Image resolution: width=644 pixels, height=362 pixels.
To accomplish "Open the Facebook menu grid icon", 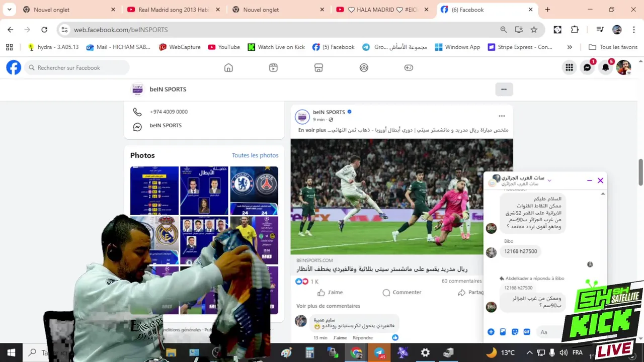I will coord(569,67).
